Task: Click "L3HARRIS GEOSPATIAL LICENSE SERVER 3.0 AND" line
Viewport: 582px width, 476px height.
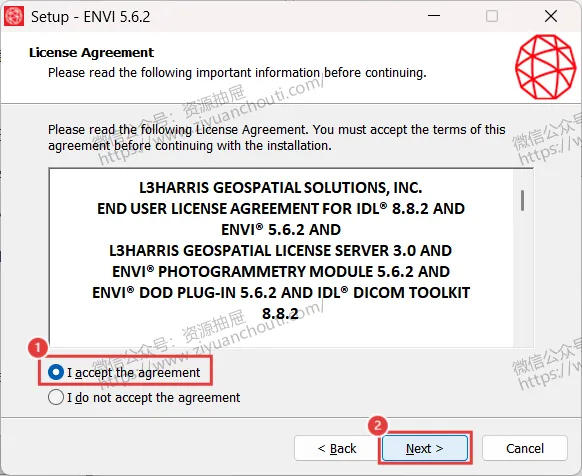Action: tap(280, 251)
